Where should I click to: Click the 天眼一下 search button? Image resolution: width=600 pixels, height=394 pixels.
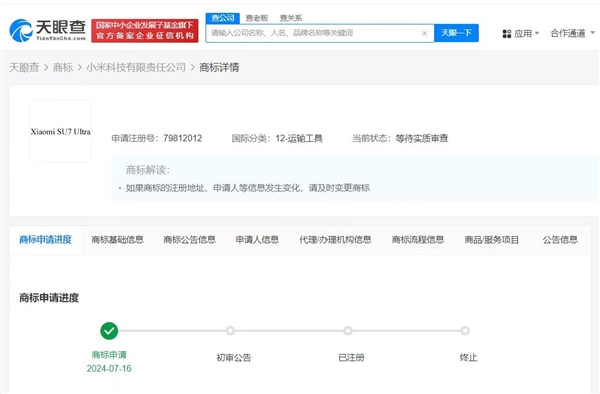456,33
